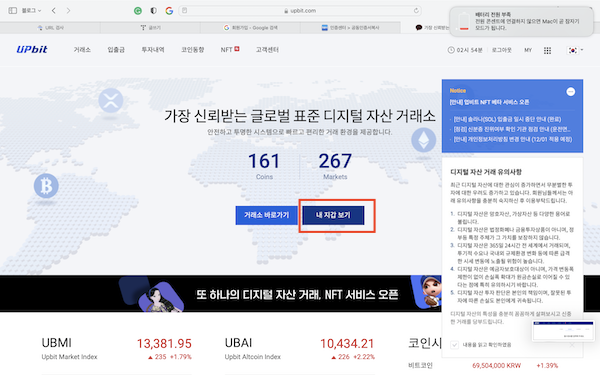Open notice 신분증 진위여부 확인 기관 점검 안내
Viewport: 600px width, 375px height.
click(512, 129)
